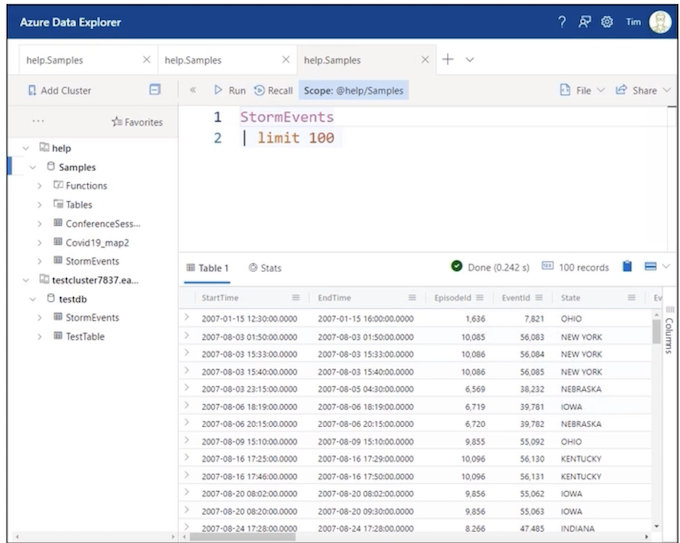Open the feedback icon in header

[585, 22]
